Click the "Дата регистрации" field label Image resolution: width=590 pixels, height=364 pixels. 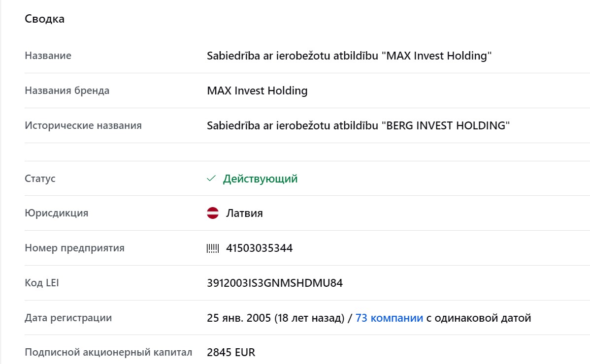coord(68,318)
